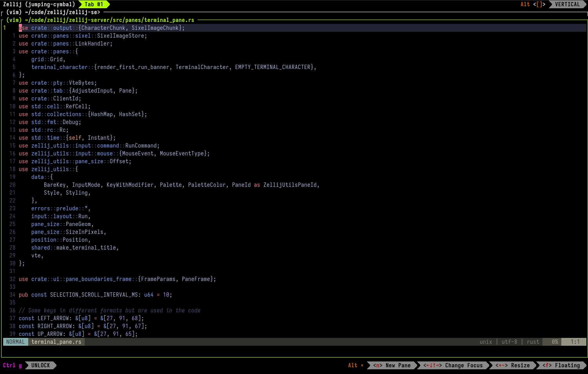Click "MouseEventType" on line 16

coord(182,153)
